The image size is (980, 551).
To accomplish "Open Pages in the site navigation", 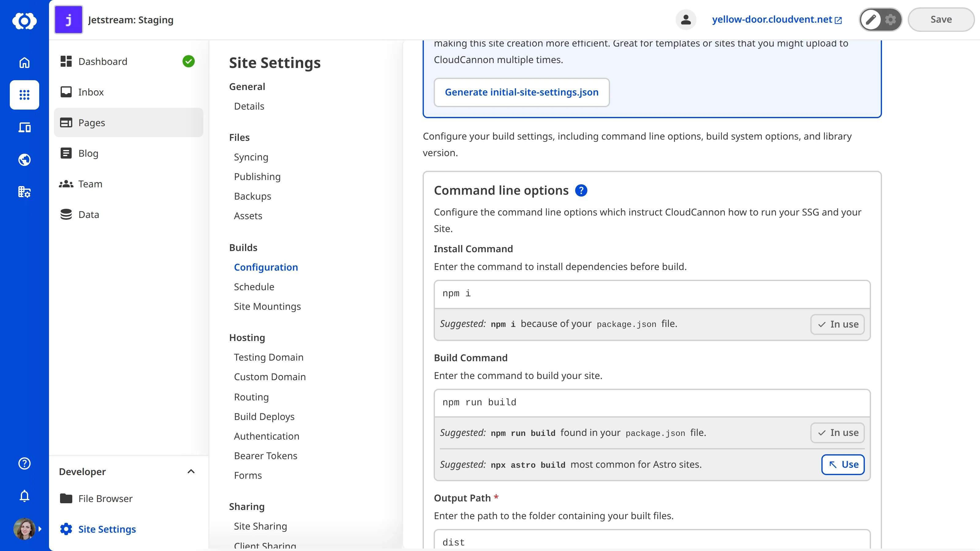I will point(129,122).
